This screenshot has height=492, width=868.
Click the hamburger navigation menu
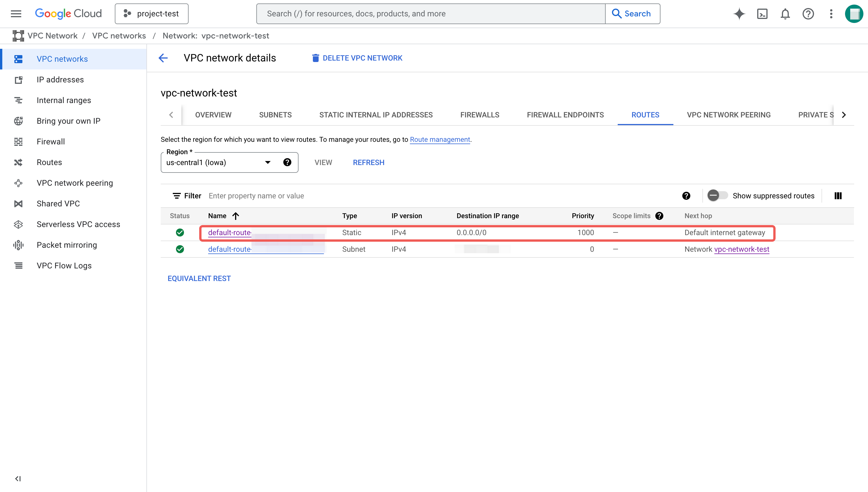click(16, 14)
